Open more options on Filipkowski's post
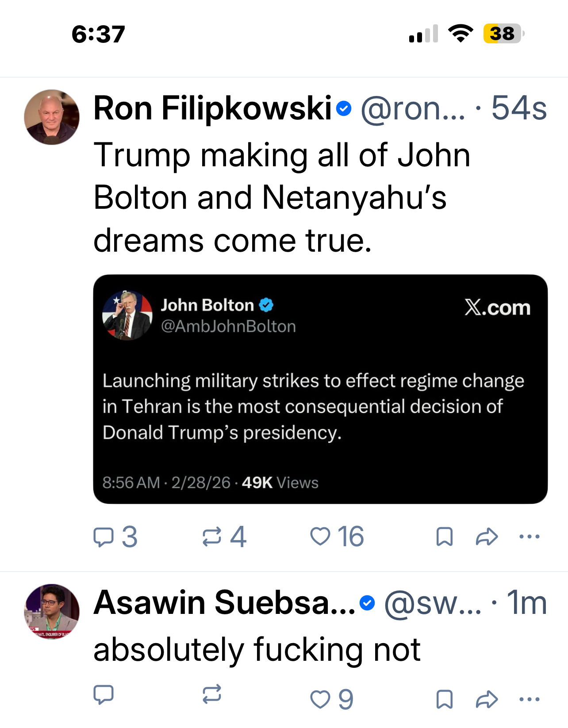Viewport: 568px width, 728px height. [530, 537]
